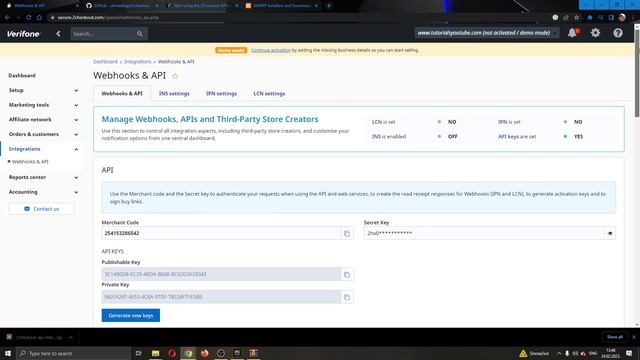Copy the Publishable Key
Screen dimensions: 640x360
pyautogui.click(x=347, y=274)
